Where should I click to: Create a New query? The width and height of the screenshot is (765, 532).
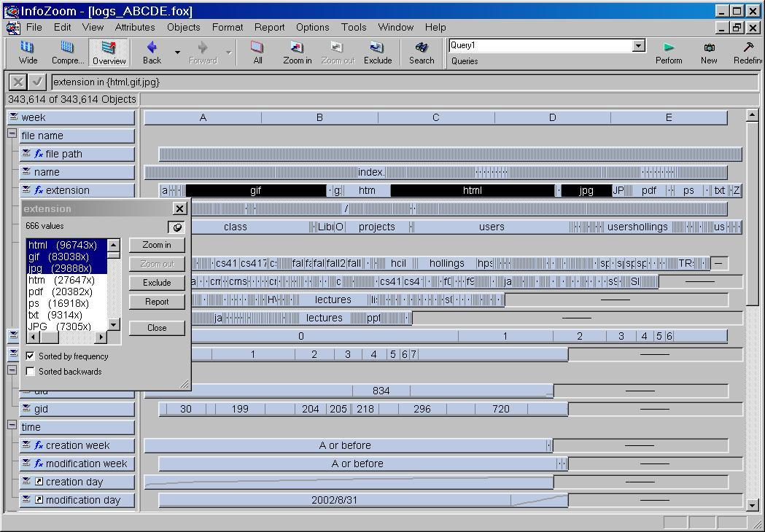click(x=709, y=52)
